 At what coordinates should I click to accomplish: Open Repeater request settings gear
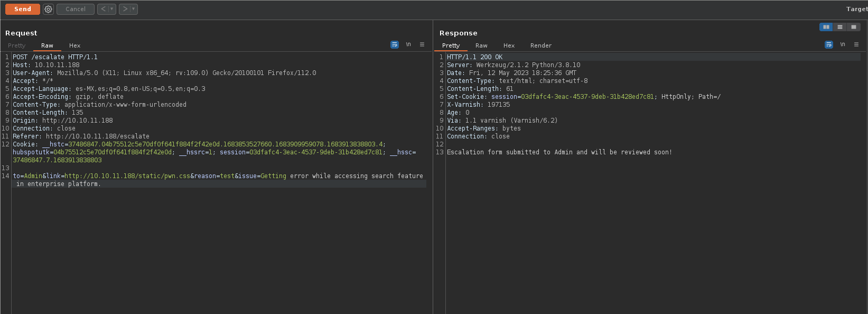click(x=48, y=9)
